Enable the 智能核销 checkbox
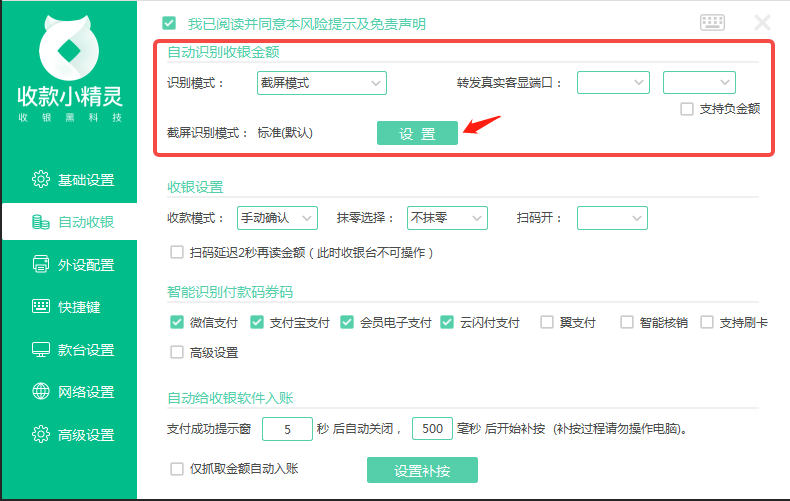Image resolution: width=790 pixels, height=501 pixels. [627, 322]
